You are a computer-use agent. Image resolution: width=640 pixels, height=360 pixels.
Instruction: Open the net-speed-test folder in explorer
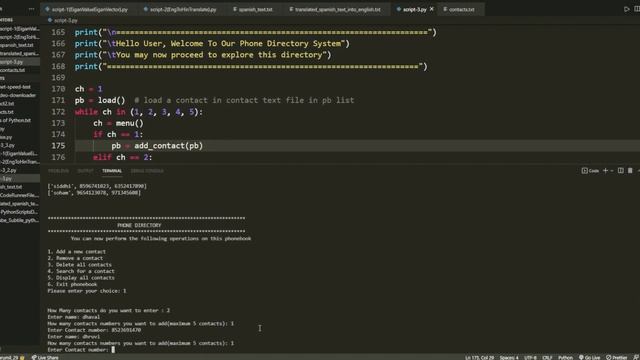coord(20,87)
